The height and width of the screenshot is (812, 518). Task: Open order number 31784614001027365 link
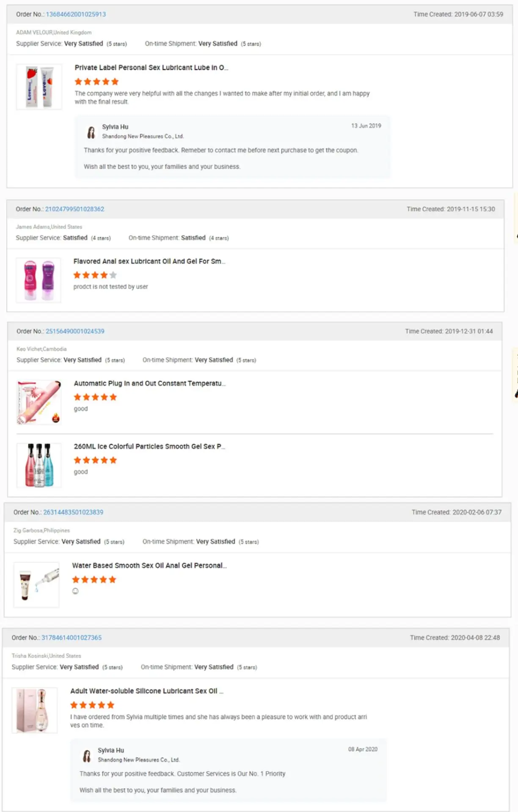[x=72, y=638]
